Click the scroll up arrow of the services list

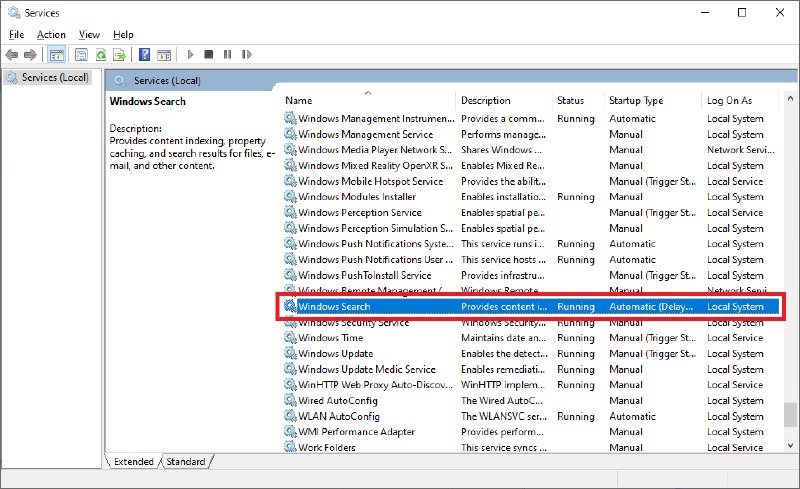click(790, 98)
